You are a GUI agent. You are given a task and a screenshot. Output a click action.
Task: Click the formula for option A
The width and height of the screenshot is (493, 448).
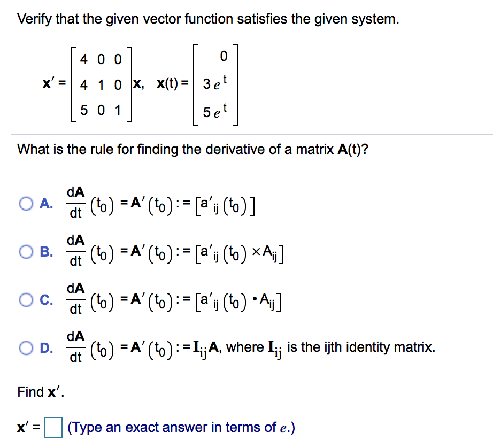(160, 204)
